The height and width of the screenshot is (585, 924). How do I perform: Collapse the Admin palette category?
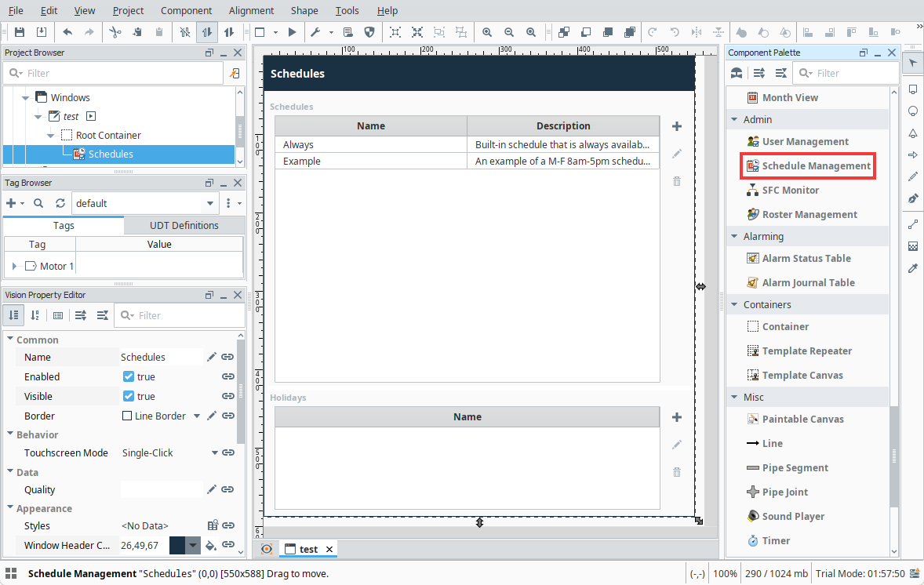[x=734, y=120]
